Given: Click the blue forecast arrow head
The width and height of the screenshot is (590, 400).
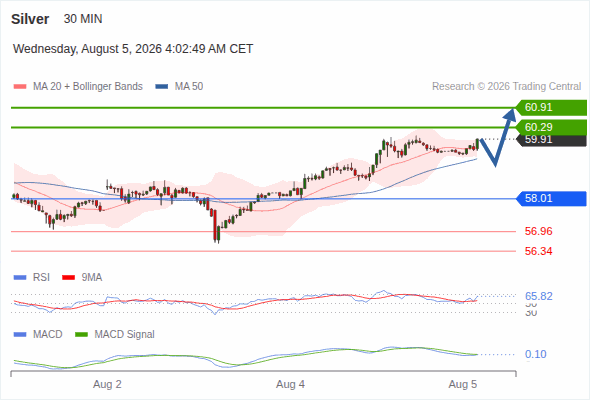Looking at the screenshot, I should 511,114.
